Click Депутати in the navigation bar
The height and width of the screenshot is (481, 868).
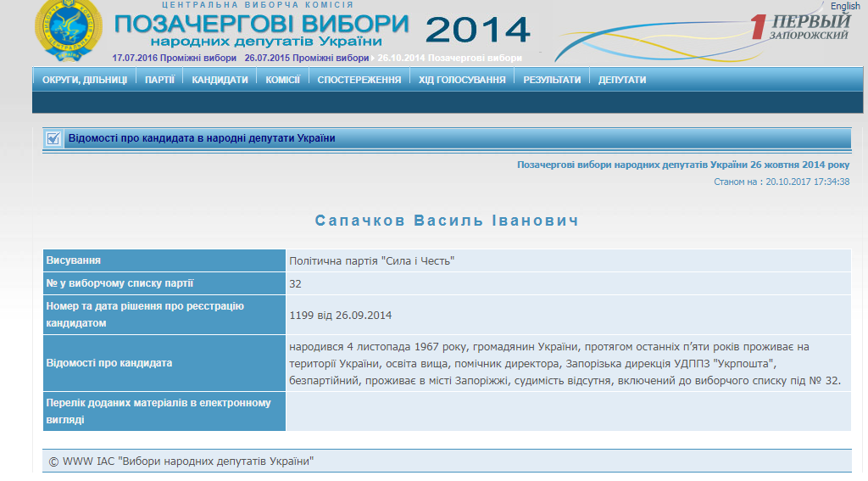622,80
